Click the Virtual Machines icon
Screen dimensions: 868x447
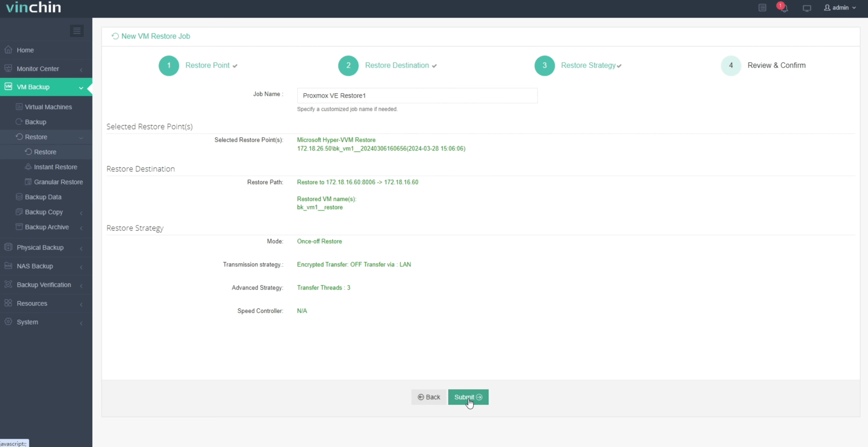click(x=19, y=107)
